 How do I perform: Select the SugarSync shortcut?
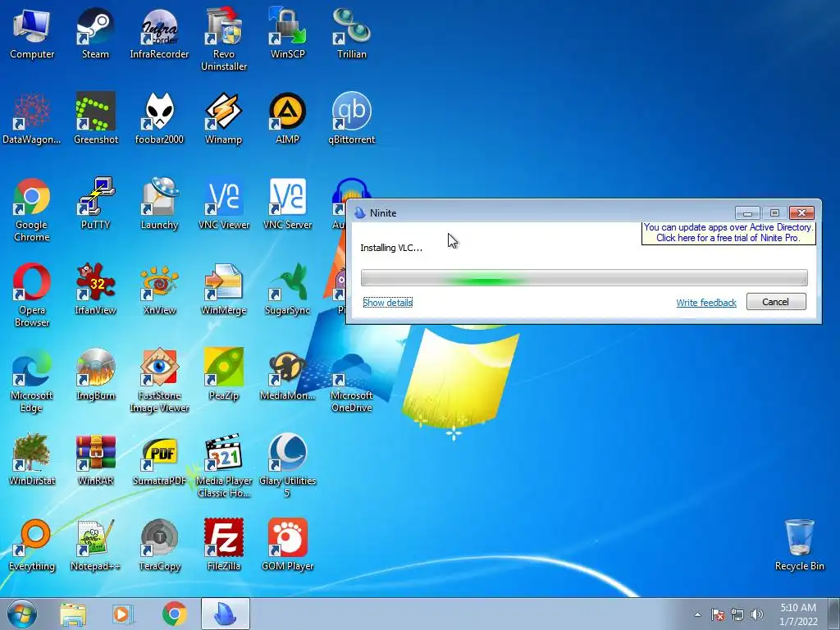pos(287,290)
